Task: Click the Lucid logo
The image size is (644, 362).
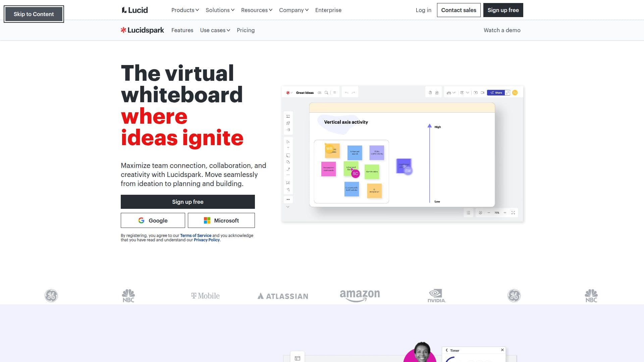Action: click(x=135, y=10)
